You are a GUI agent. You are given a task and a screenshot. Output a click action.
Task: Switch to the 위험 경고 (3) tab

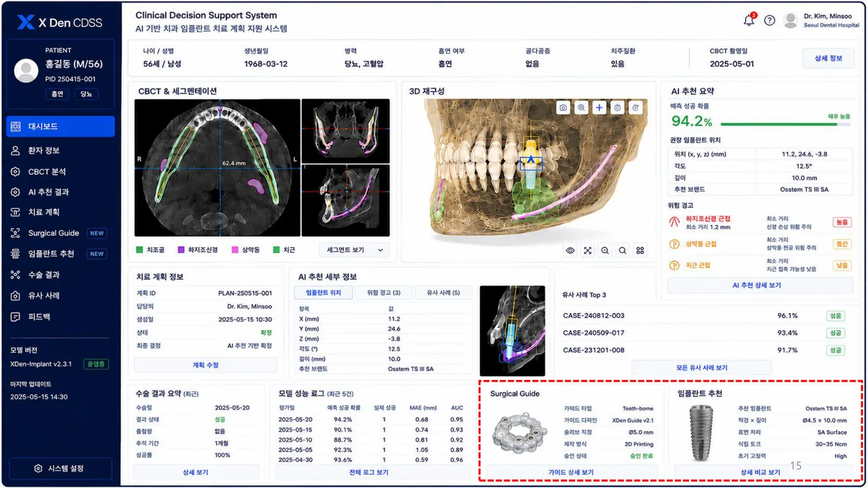(384, 293)
